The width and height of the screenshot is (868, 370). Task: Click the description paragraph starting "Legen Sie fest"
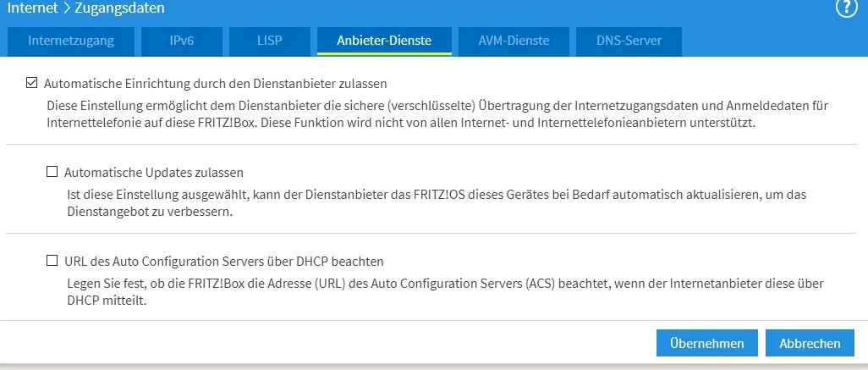(x=444, y=292)
